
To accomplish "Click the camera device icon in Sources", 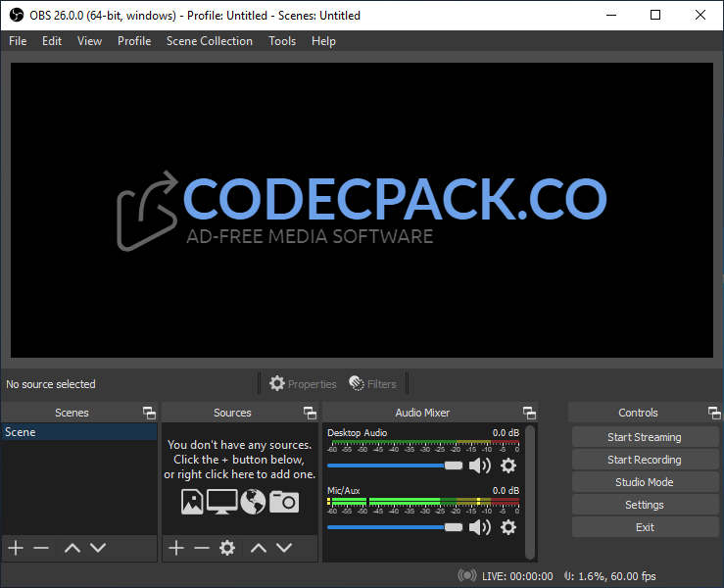I will [x=284, y=502].
